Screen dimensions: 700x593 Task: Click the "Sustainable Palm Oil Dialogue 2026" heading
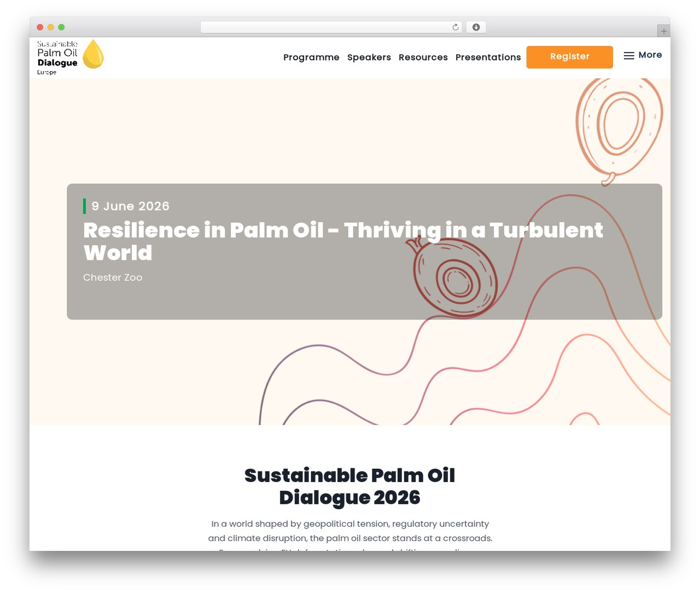350,486
